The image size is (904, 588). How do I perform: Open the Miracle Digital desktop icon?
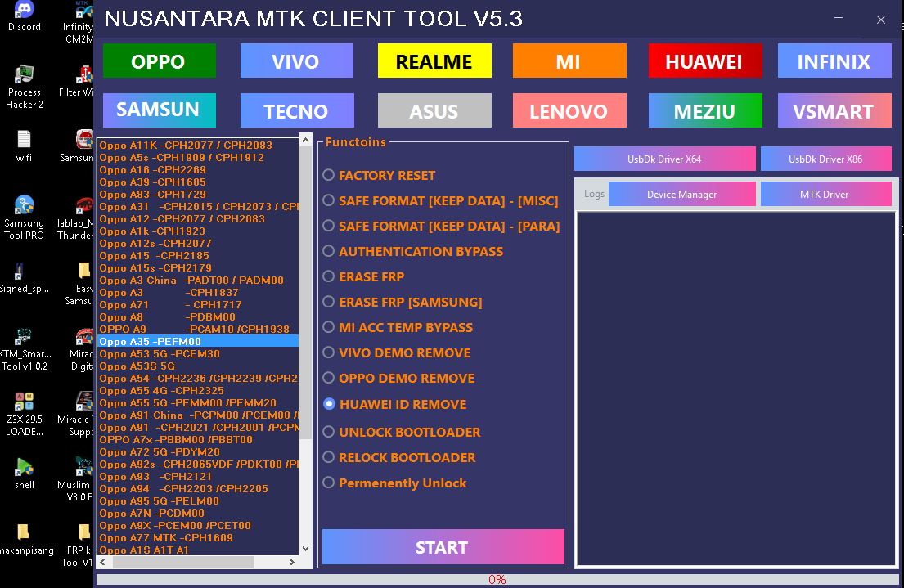coord(83,348)
